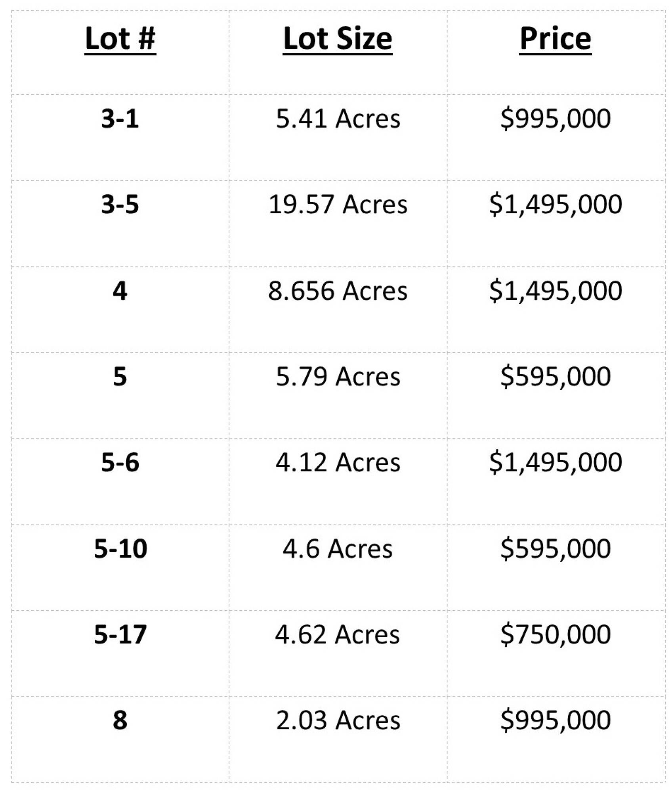Select lot number 5-10 cell
The image size is (672, 793).
120,549
